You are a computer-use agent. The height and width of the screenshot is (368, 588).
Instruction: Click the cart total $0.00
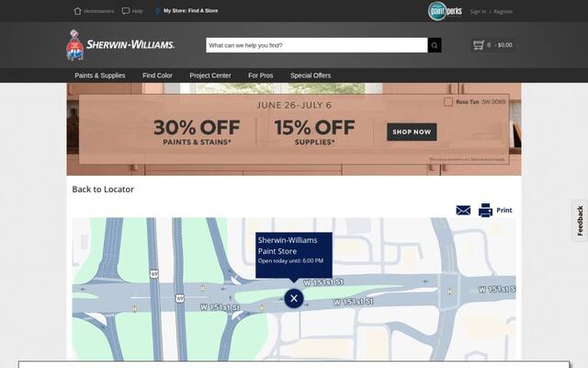pyautogui.click(x=504, y=45)
